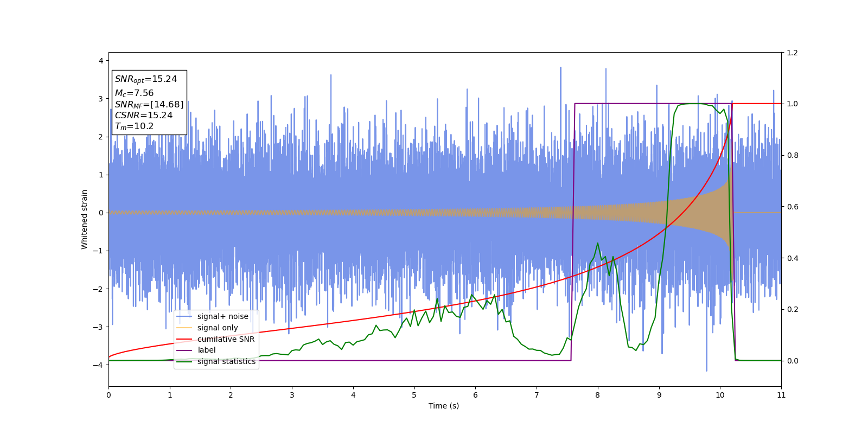Click the blue signal+ noise legend line

(x=184, y=317)
